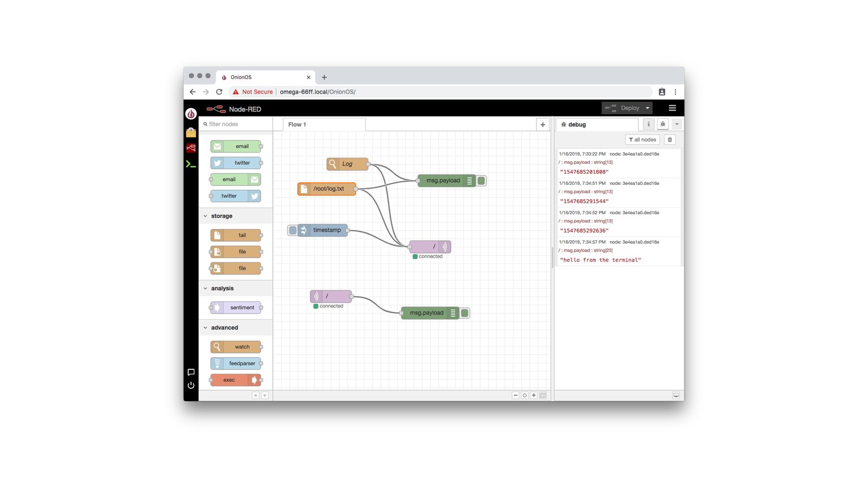Select the /root/log.txt file node

(x=327, y=189)
